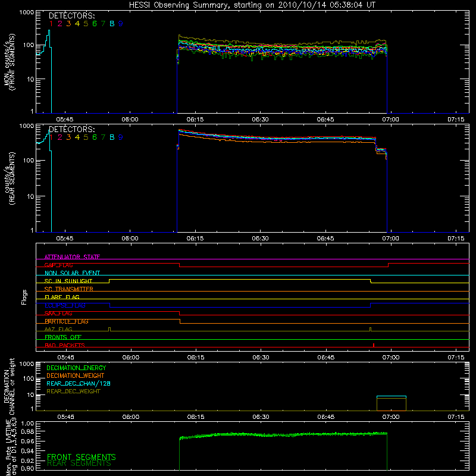Click the FLARE_FLAG label
Viewport: 476px width, 476px height.
(x=62, y=297)
